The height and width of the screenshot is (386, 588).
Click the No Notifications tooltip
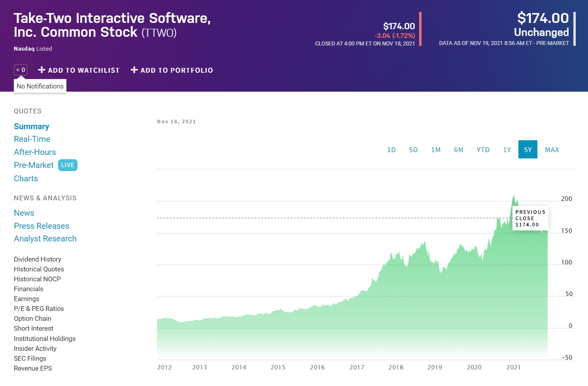click(40, 86)
